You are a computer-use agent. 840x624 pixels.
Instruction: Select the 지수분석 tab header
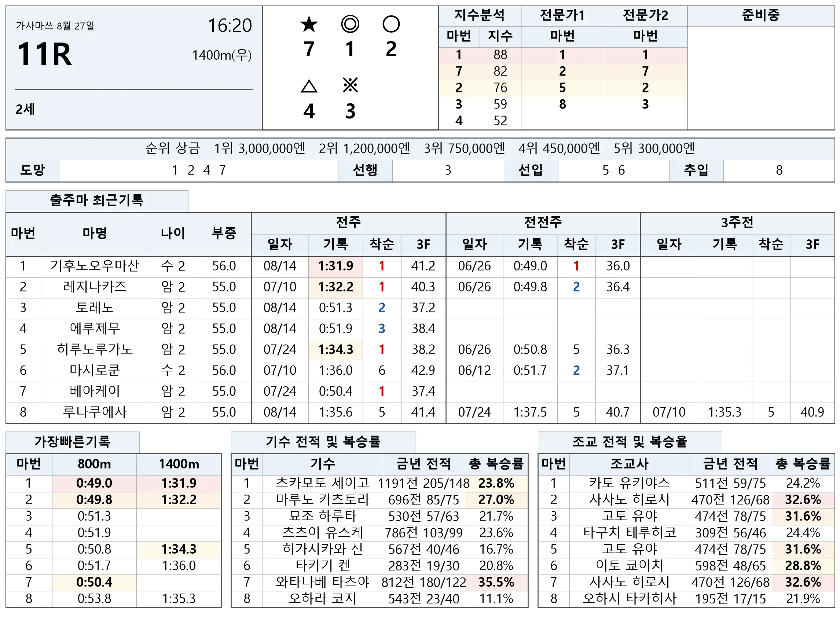(x=479, y=15)
